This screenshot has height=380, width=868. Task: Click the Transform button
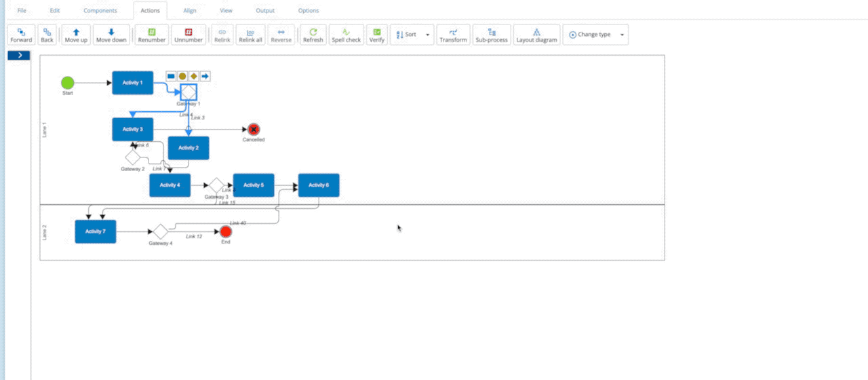(453, 35)
